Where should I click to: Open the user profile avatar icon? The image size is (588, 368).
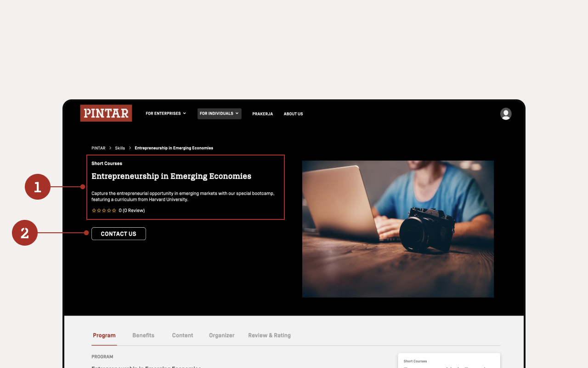[506, 114]
